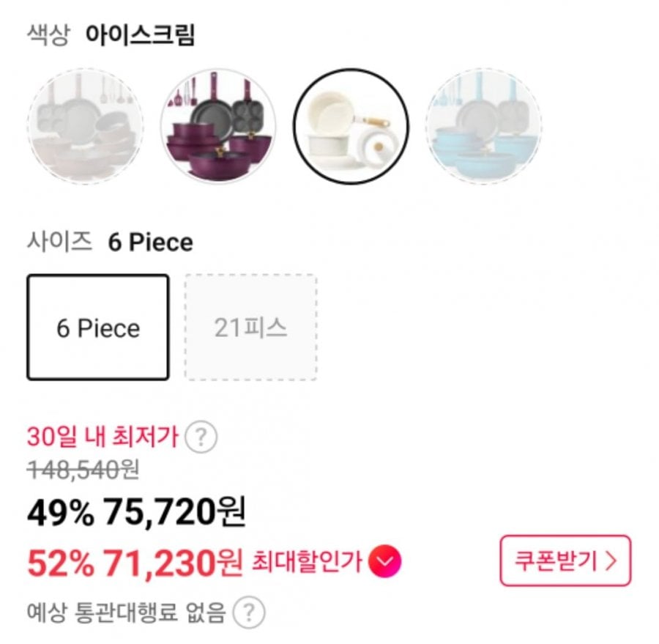Click the 아이스크림 selected color name
659x644 pixels.
click(141, 35)
